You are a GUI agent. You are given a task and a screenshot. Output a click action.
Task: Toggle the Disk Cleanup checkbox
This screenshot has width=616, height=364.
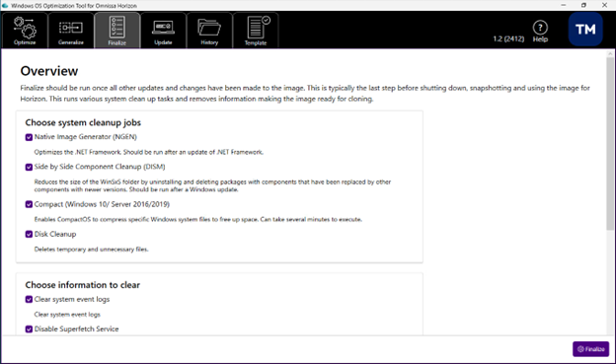[29, 234]
